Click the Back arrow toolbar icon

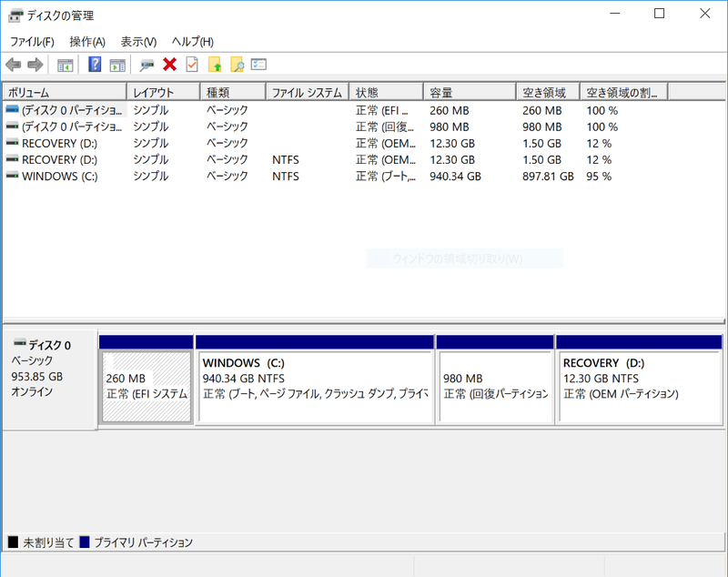[x=14, y=65]
